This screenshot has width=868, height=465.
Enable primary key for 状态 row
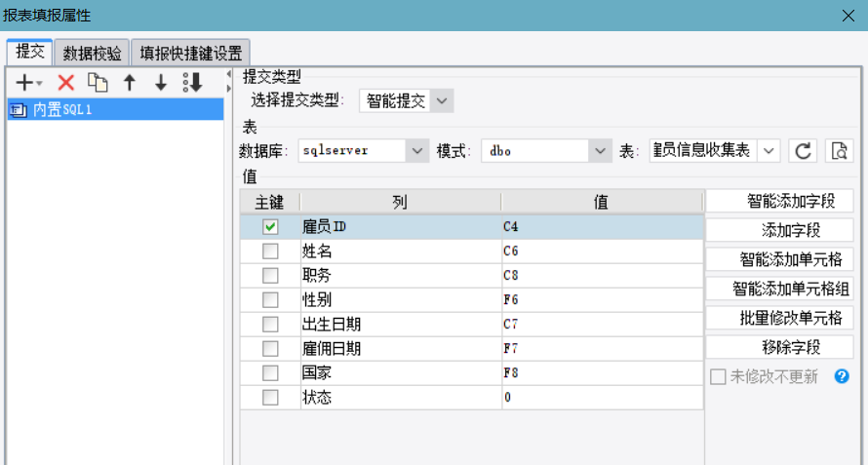coord(270,397)
